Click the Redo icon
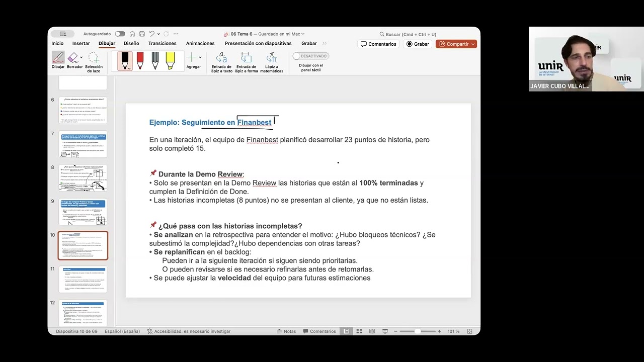 pos(166,34)
